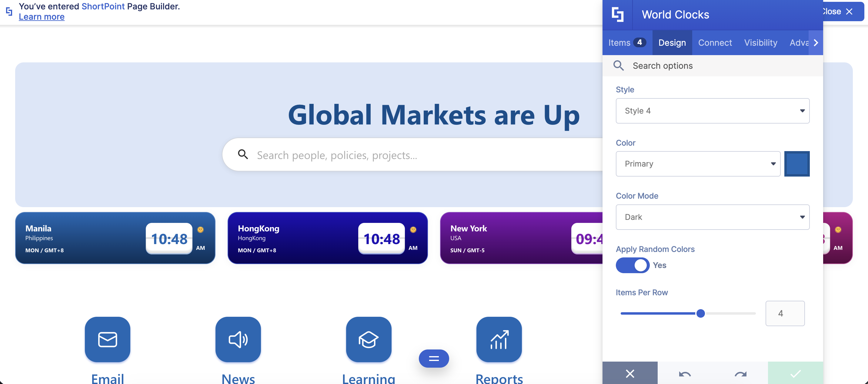Click the blue Color swatch
This screenshot has width=868, height=384.
(796, 164)
